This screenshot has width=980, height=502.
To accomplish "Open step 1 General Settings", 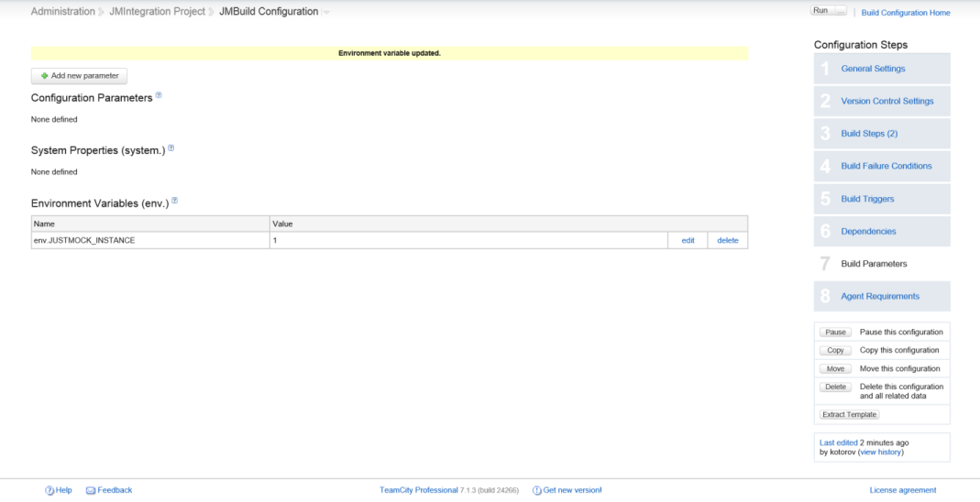I will tap(882, 69).
